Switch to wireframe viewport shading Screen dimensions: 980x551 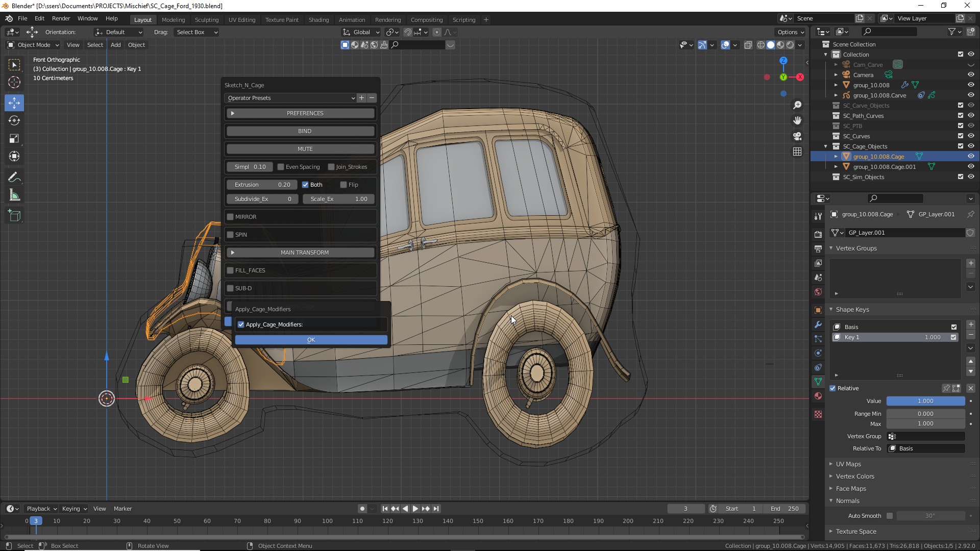click(x=761, y=45)
